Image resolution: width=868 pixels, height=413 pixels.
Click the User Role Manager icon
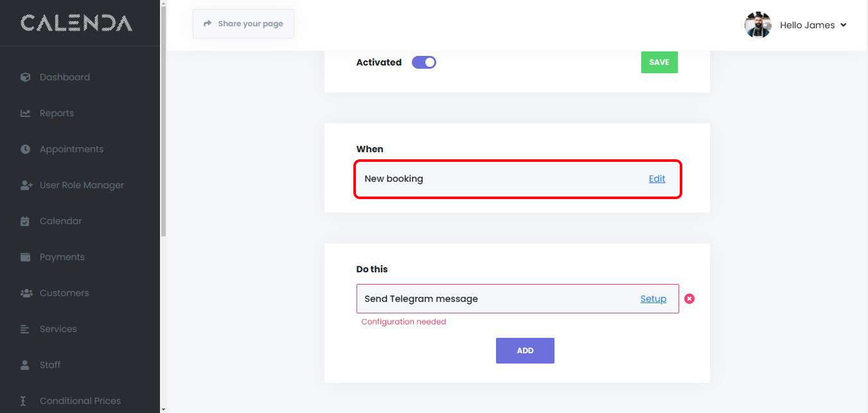(26, 185)
